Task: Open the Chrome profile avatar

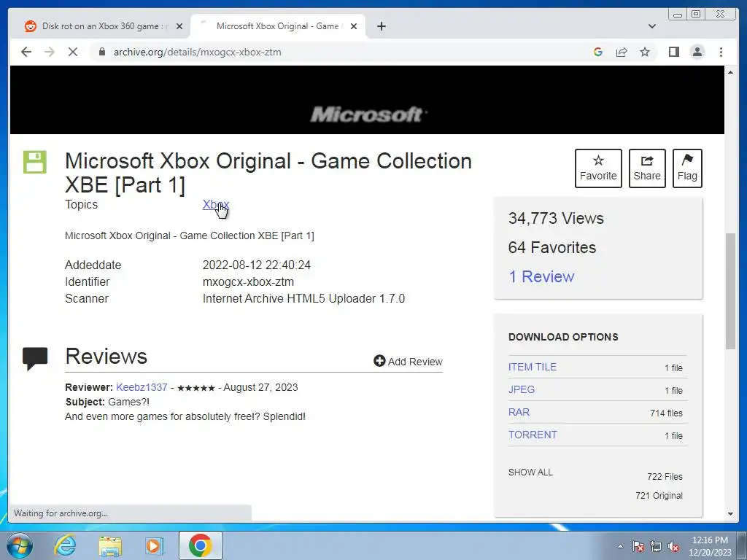Action: (x=697, y=52)
